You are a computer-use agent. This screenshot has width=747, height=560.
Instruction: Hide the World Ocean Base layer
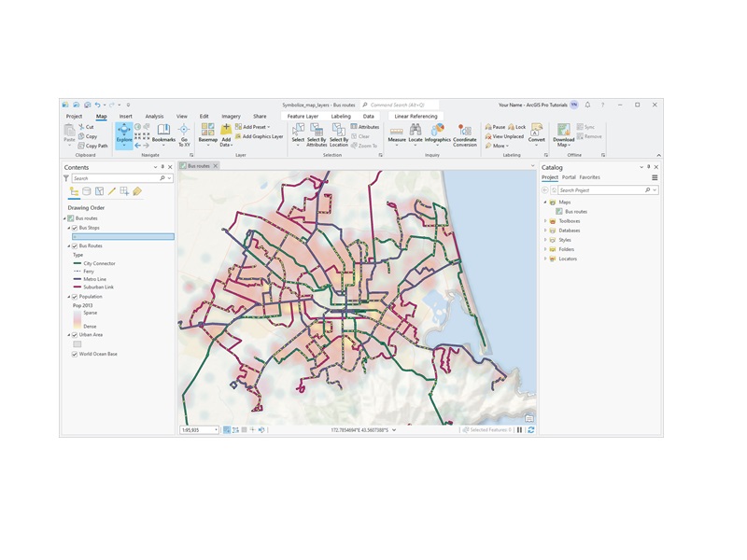[x=75, y=355]
